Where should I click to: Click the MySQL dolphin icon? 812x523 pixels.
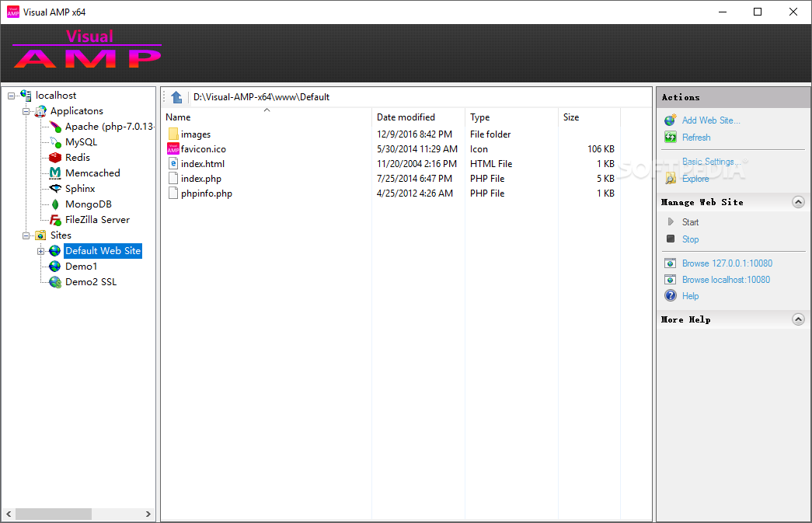click(x=55, y=142)
